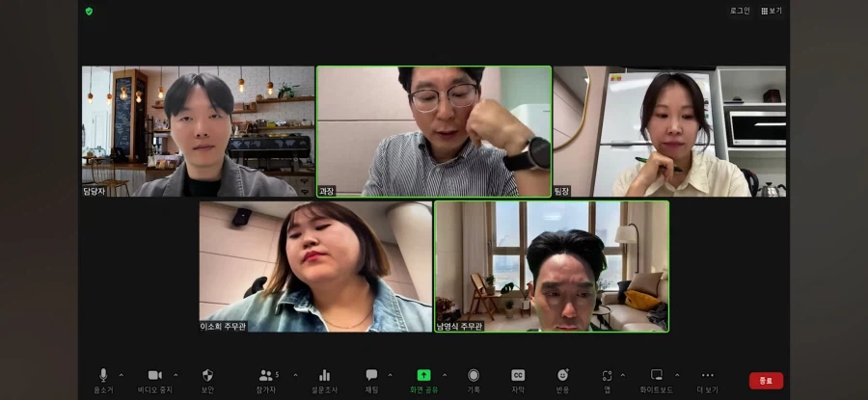Image resolution: width=868 pixels, height=400 pixels.
Task: End the meeting with red 종료 button
Action: click(x=766, y=381)
